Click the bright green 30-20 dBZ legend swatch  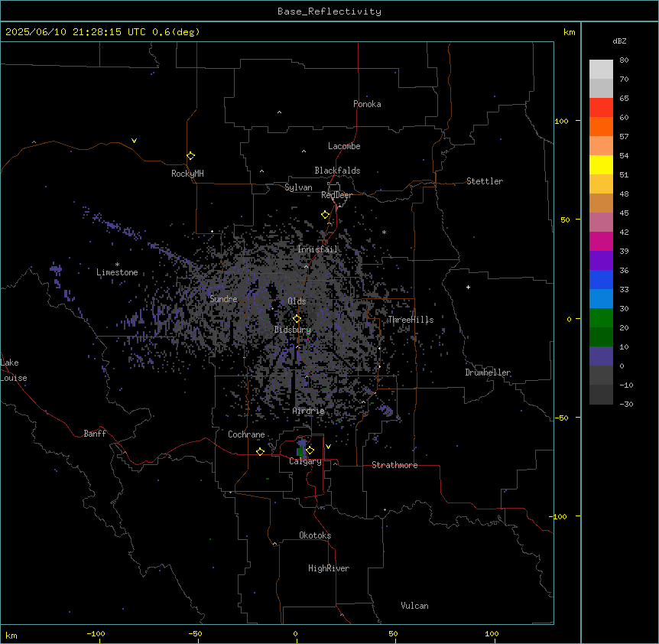(601, 318)
